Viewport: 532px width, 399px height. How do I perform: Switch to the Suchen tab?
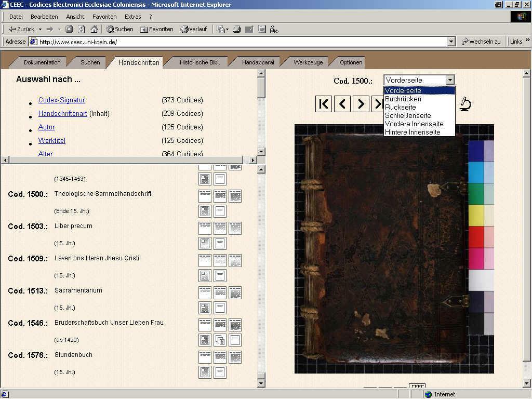coord(90,62)
